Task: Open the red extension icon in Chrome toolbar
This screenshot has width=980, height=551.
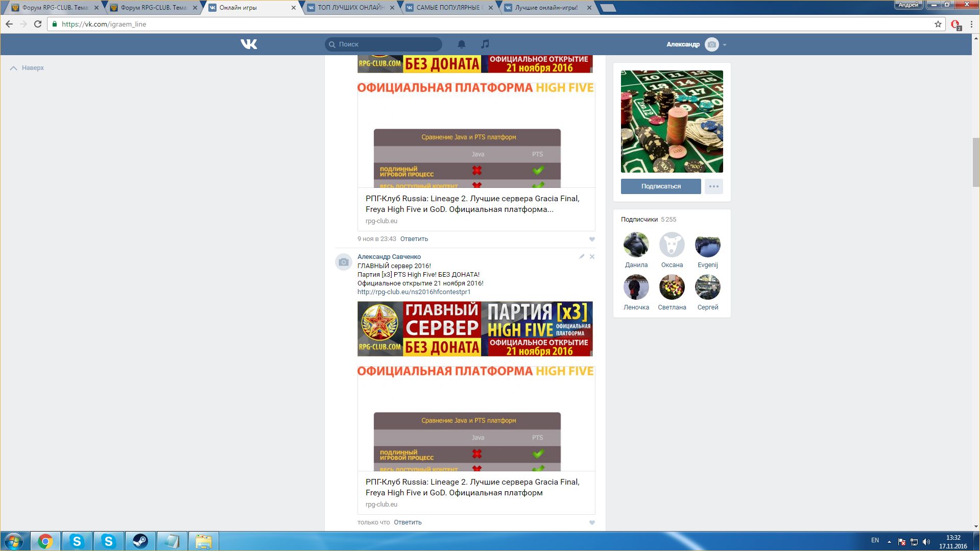Action: coord(955,24)
